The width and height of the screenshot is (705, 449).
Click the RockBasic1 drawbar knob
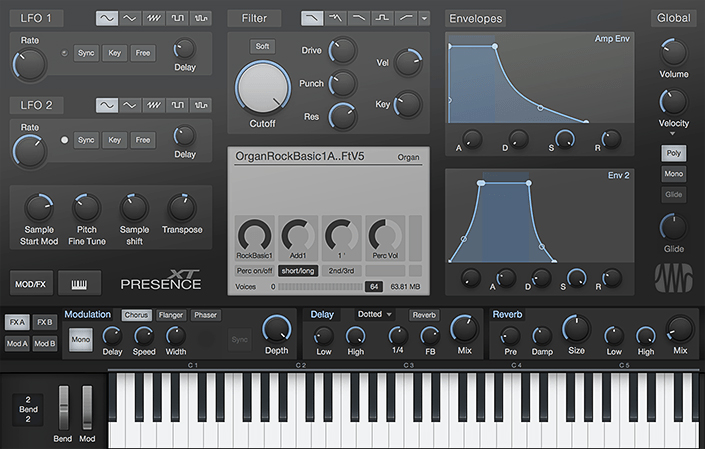(254, 236)
